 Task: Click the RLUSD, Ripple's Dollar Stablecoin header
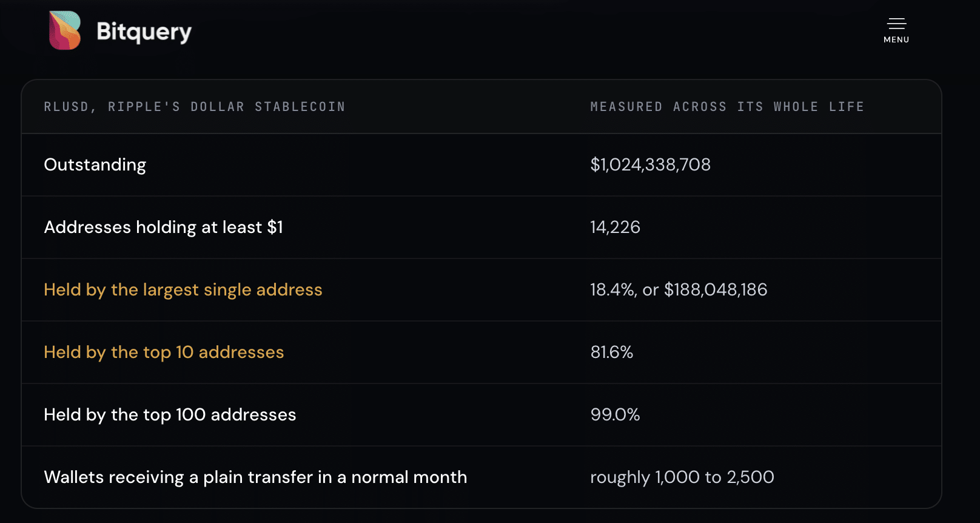(195, 107)
